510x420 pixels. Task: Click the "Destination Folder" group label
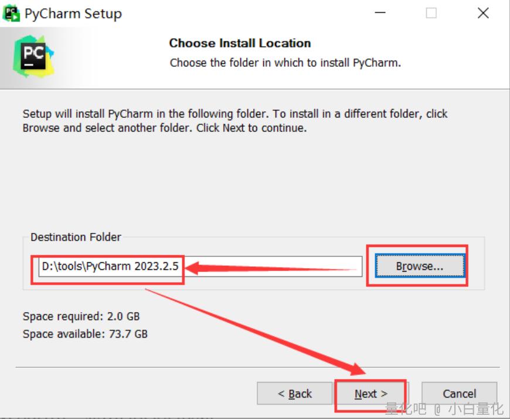pyautogui.click(x=76, y=237)
